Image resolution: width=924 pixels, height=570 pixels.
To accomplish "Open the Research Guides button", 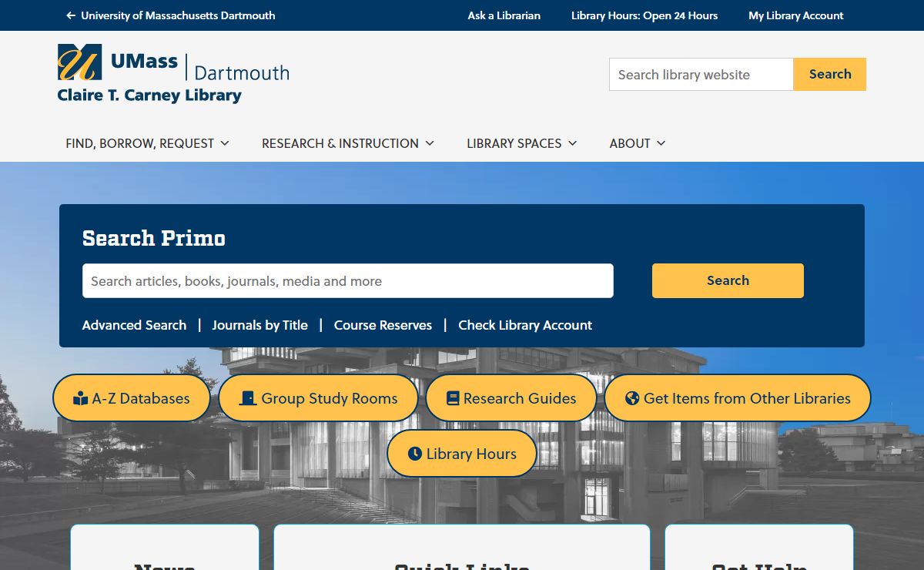I will point(511,398).
